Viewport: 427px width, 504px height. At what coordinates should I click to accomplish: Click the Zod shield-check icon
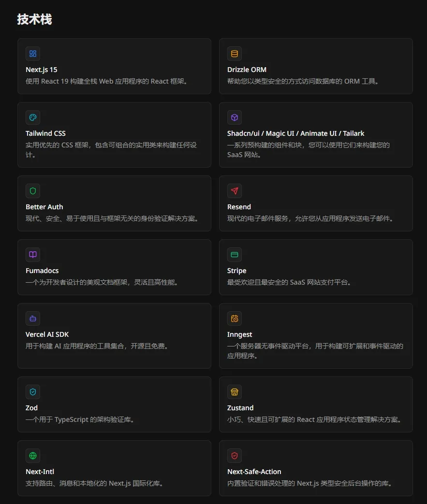(x=33, y=392)
